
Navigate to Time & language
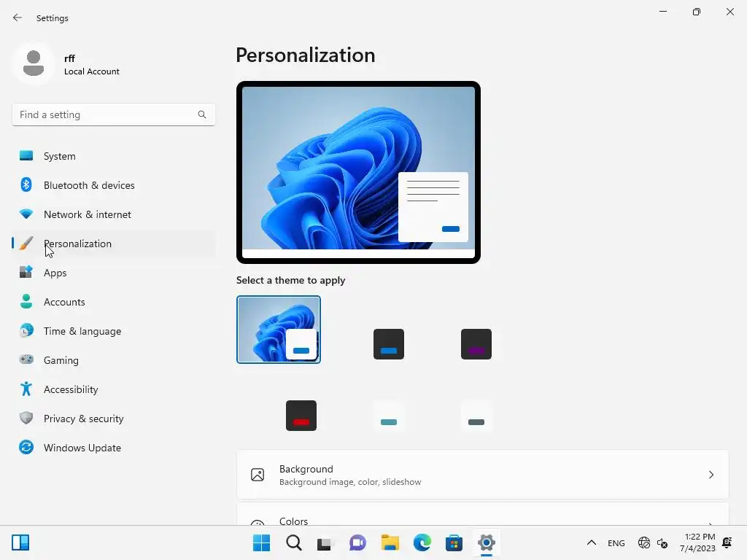[114, 331]
